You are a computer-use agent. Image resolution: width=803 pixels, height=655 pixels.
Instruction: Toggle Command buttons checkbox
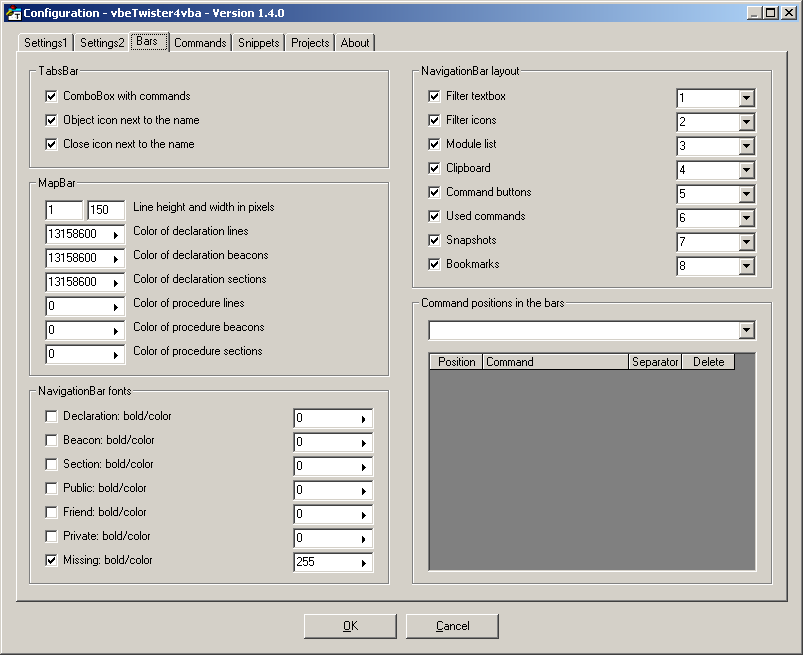pyautogui.click(x=434, y=193)
